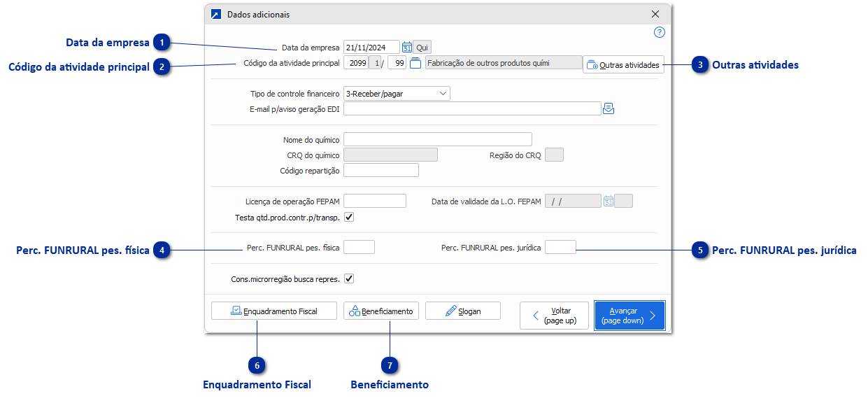
Task: Click the Código repartição input
Action: click(x=381, y=170)
